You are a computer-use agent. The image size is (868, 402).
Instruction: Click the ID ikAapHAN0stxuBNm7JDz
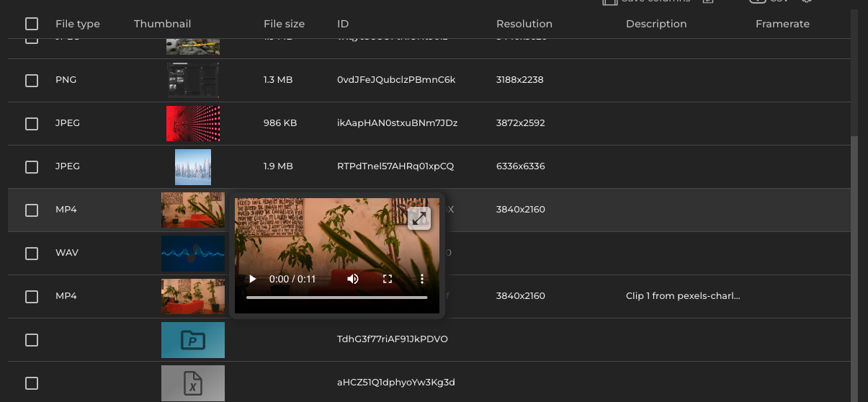(397, 123)
